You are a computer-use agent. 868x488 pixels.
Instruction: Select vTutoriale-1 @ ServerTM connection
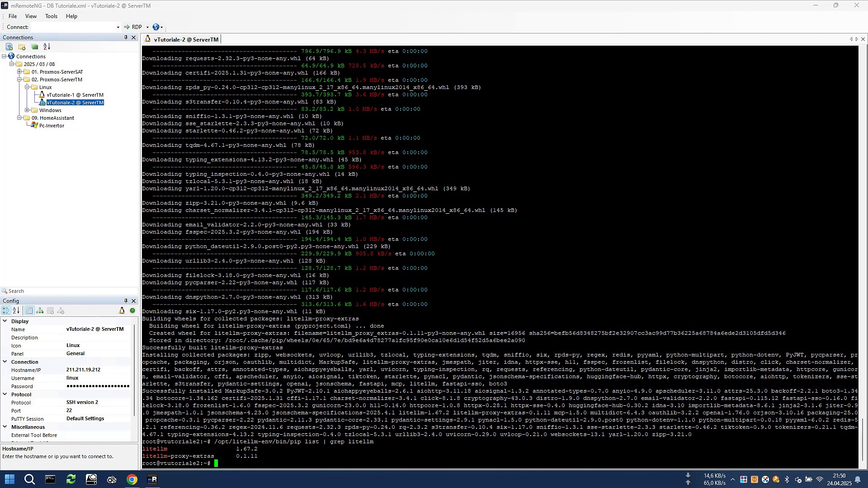click(75, 95)
